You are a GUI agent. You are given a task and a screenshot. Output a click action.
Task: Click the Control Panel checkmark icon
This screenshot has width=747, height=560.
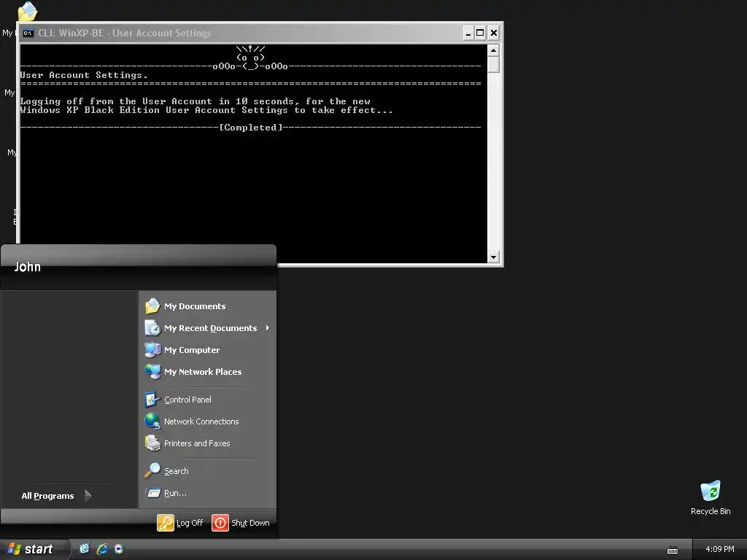152,400
